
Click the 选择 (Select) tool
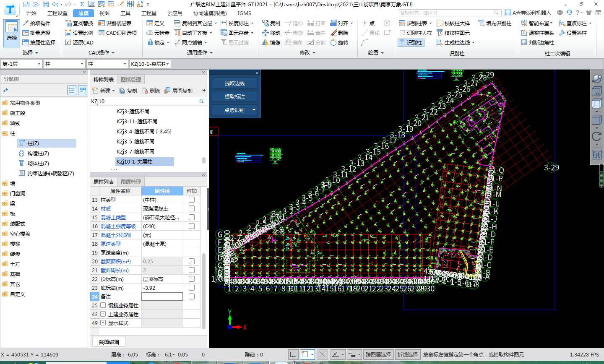point(12,33)
